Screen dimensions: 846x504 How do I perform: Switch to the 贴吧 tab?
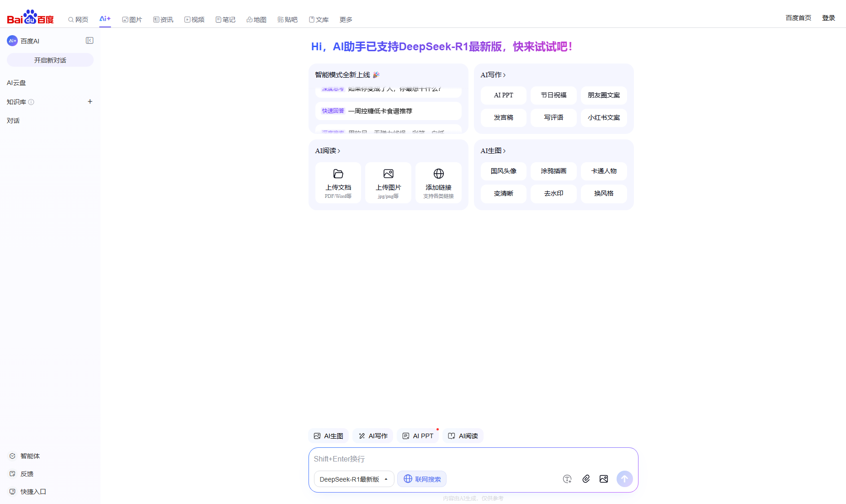tap(287, 20)
